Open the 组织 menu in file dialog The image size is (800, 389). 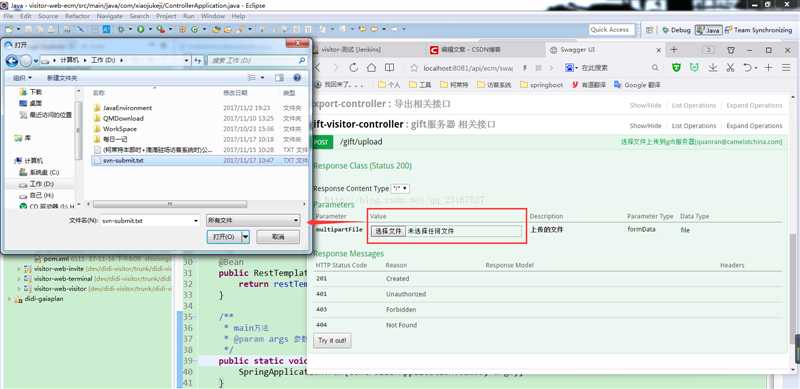coord(22,78)
